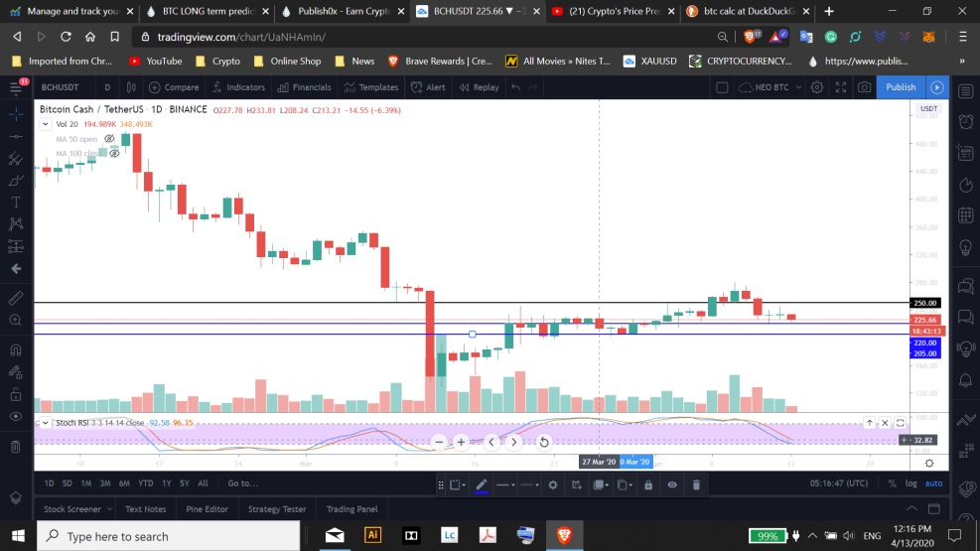
Task: Open the alerts clock panel on right
Action: tap(966, 121)
